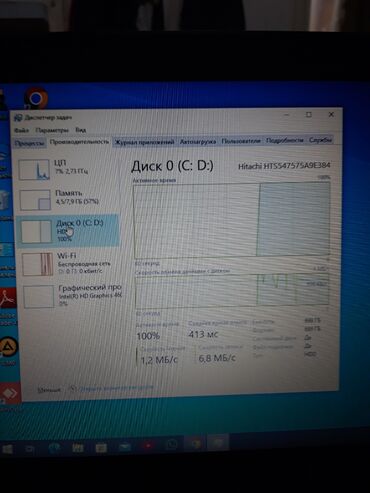Image resolution: width=370 pixels, height=493 pixels.
Task: Open the Adobe Acrobat desktop icon
Action: pyautogui.click(x=7, y=299)
